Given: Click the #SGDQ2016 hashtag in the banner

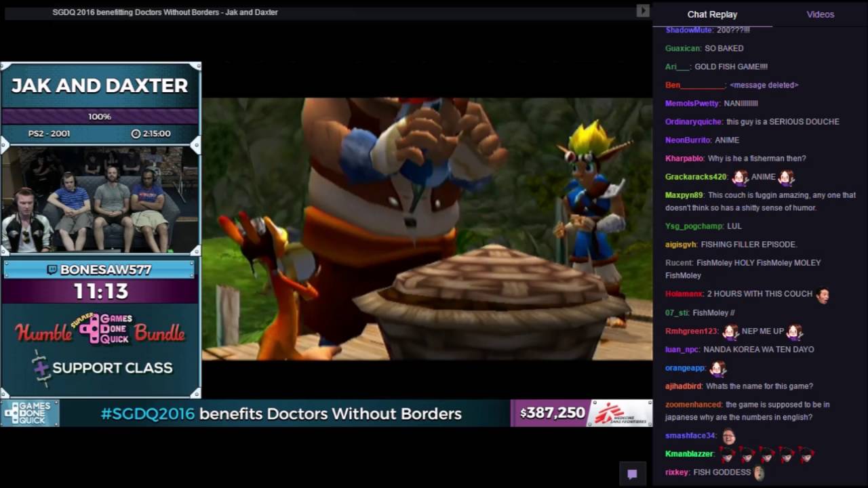Looking at the screenshot, I should (148, 413).
